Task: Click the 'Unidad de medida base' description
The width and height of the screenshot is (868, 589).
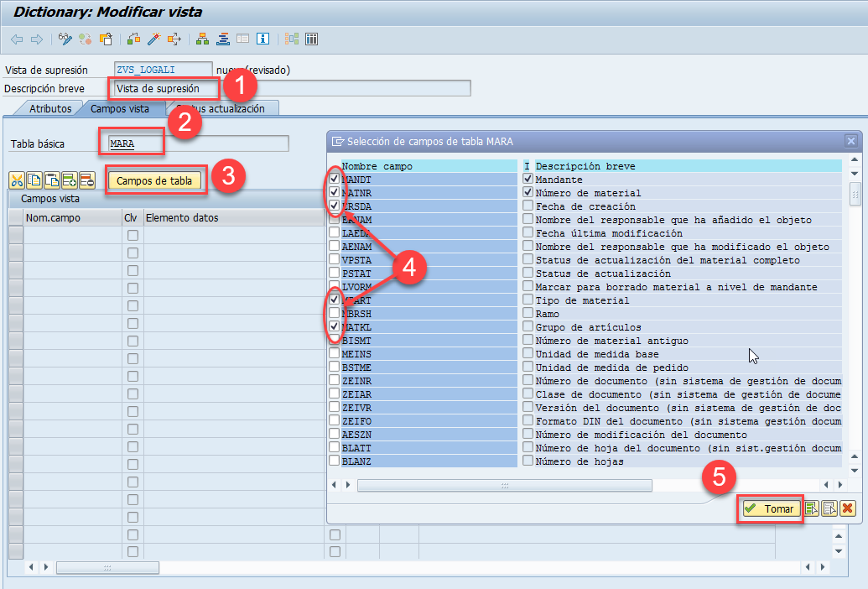Action: tap(597, 354)
